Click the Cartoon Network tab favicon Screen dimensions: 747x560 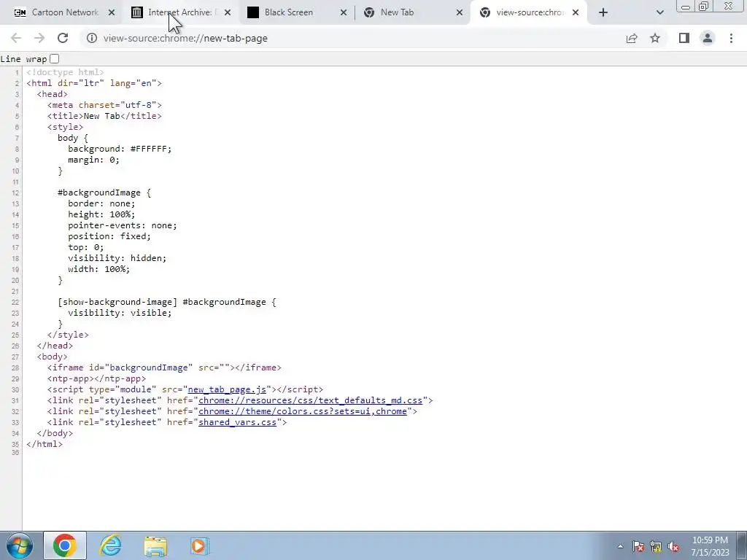(x=20, y=12)
